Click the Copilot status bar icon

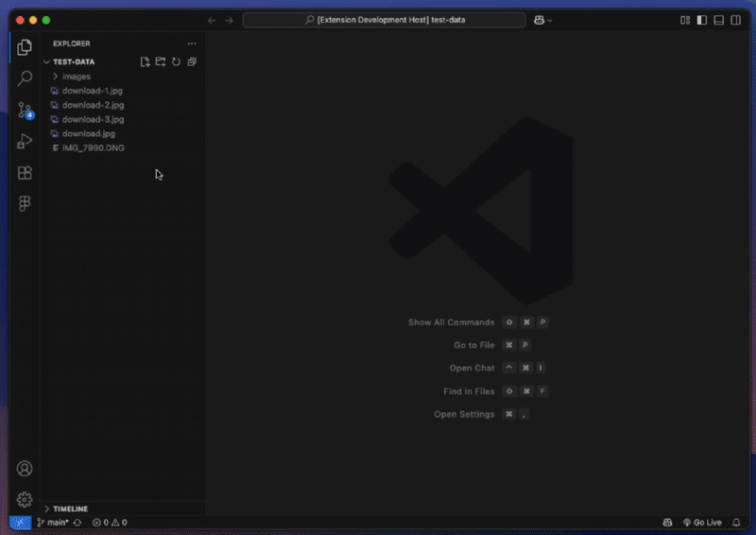tap(667, 523)
